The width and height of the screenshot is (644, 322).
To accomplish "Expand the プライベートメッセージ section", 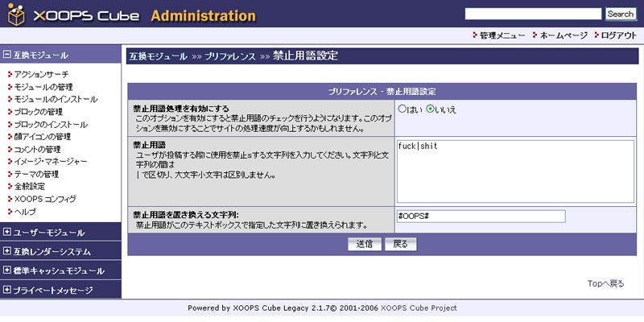I will (6, 290).
